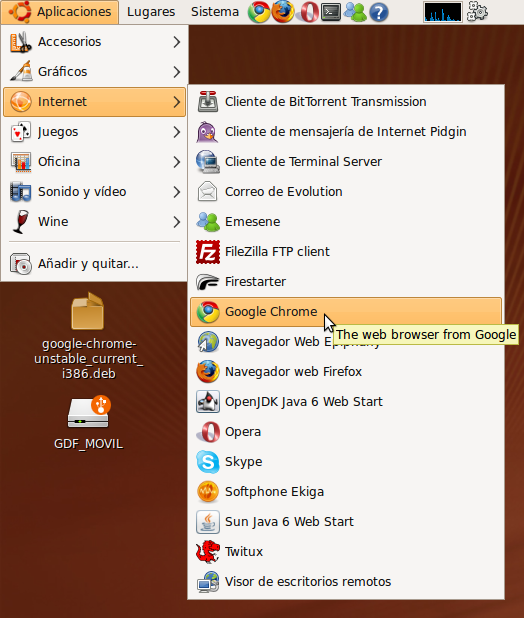Click the OpenJDK Java Web Start icon
Viewport: 524px width, 618px height.
click(208, 402)
